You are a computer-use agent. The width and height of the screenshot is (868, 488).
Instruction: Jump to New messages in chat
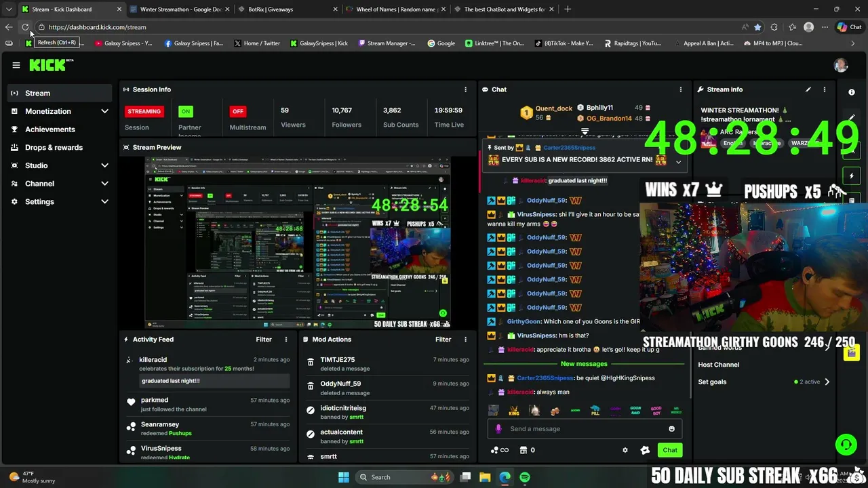584,364
